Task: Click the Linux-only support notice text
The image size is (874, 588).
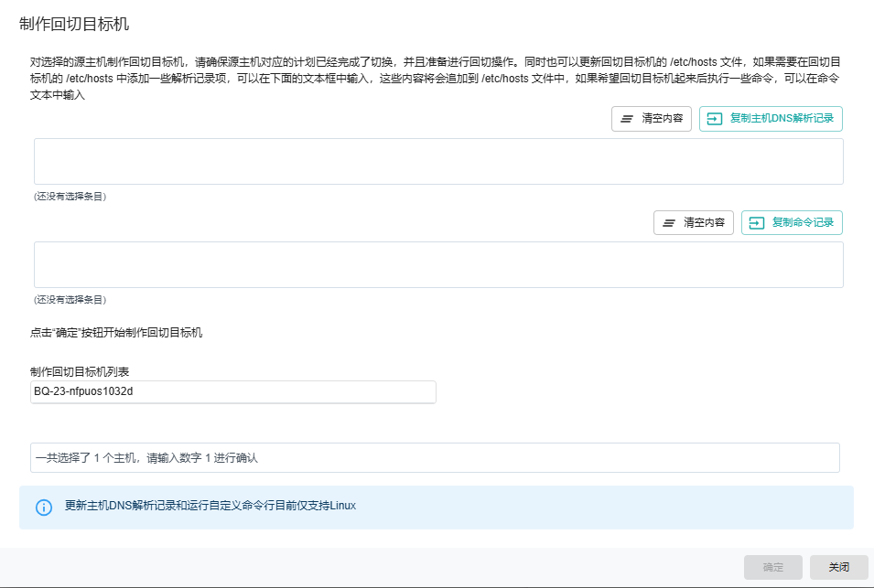Action: tap(210, 506)
